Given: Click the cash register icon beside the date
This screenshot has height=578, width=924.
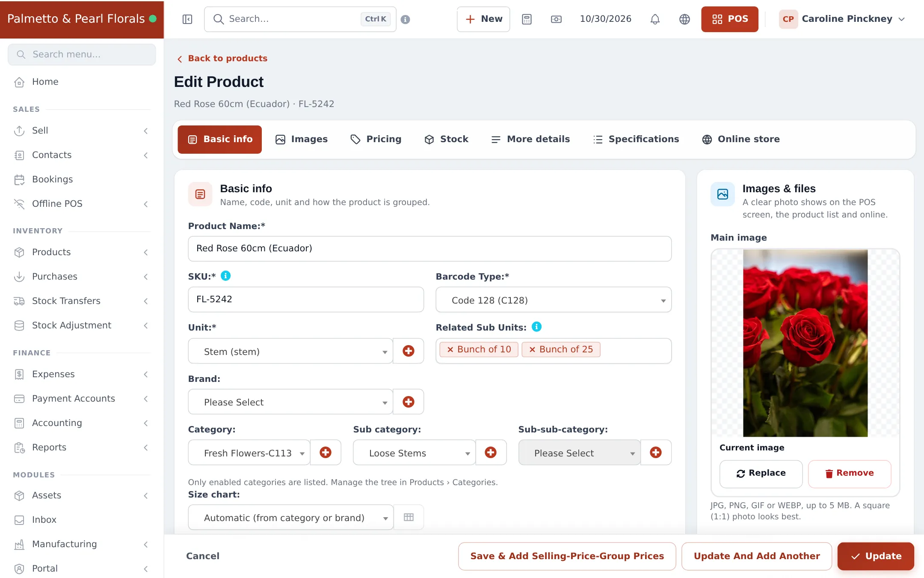Looking at the screenshot, I should 556,19.
